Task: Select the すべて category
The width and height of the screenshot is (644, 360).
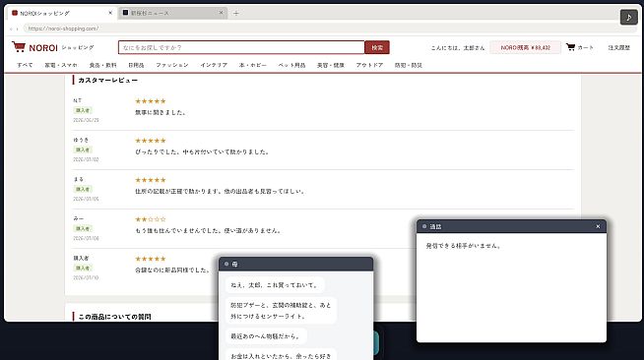Action: (25, 65)
